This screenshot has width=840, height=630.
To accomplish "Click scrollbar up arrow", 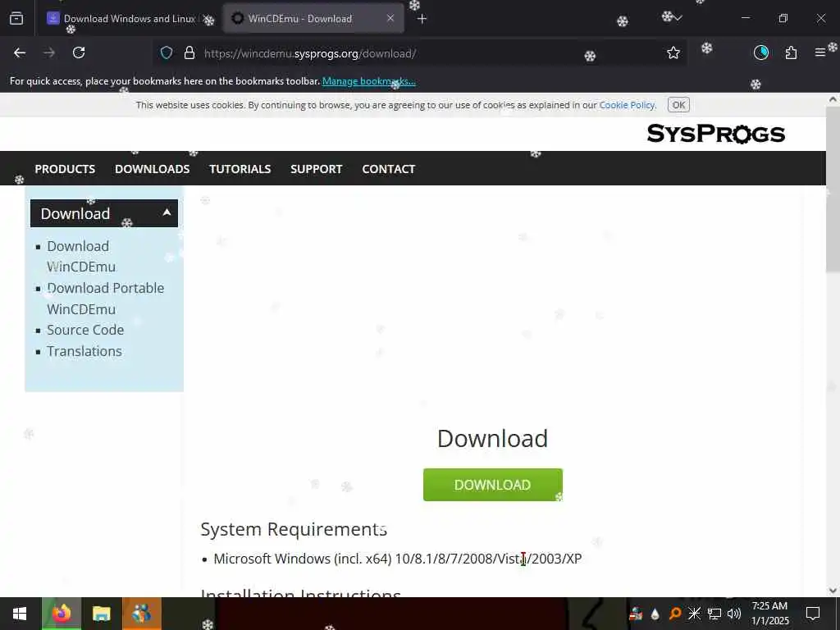I will tap(833, 99).
